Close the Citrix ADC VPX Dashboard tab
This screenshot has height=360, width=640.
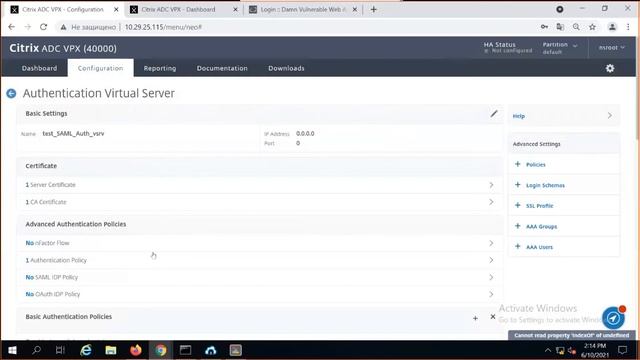[235, 9]
